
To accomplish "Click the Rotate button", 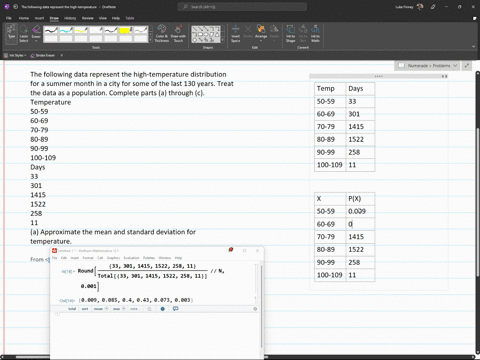I will coord(274,33).
